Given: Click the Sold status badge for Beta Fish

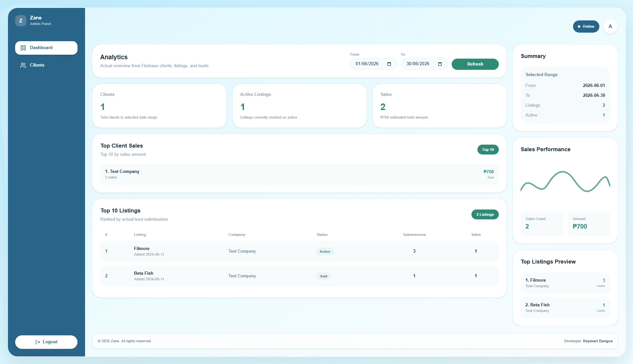Looking at the screenshot, I should point(323,276).
